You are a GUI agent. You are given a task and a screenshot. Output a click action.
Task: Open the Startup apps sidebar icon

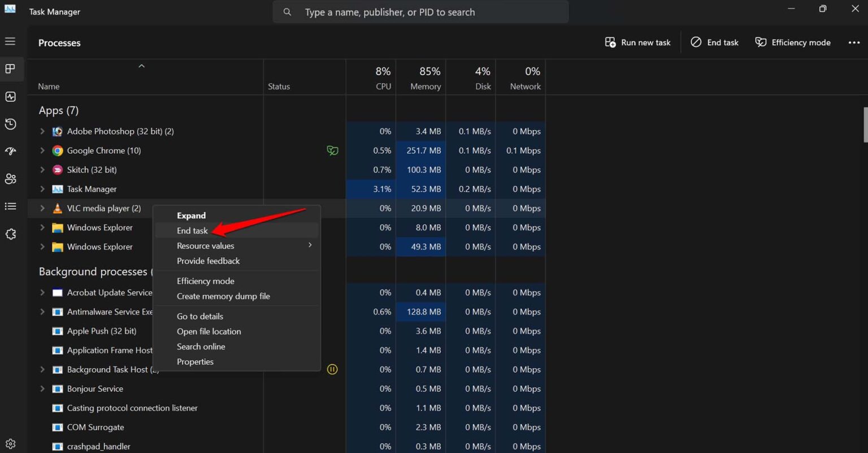(x=11, y=151)
